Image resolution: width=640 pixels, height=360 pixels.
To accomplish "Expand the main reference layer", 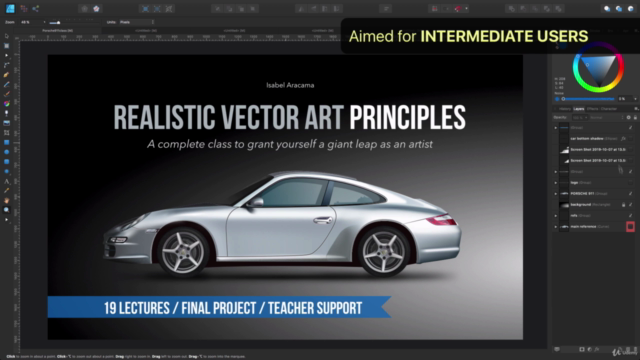I will (x=556, y=227).
